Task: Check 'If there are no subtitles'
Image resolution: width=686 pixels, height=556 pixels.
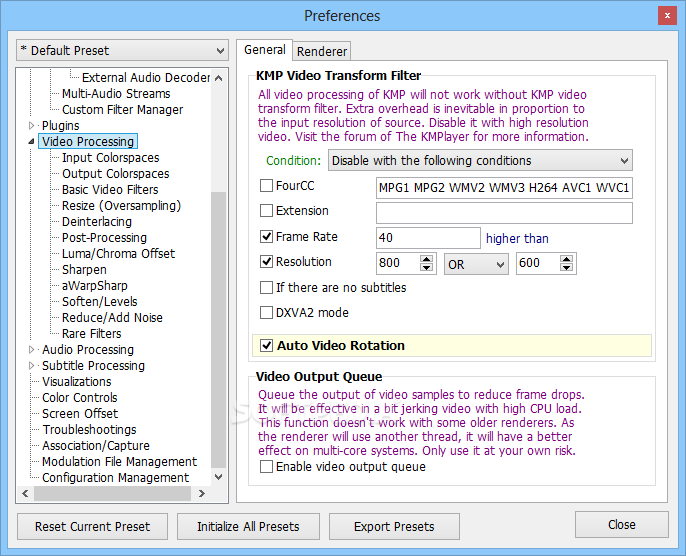Action: (x=266, y=287)
